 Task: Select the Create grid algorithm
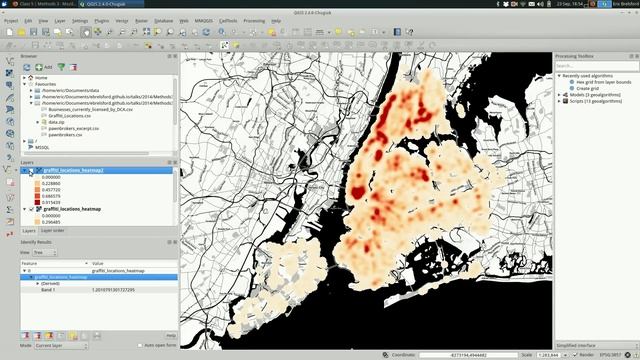[587, 88]
